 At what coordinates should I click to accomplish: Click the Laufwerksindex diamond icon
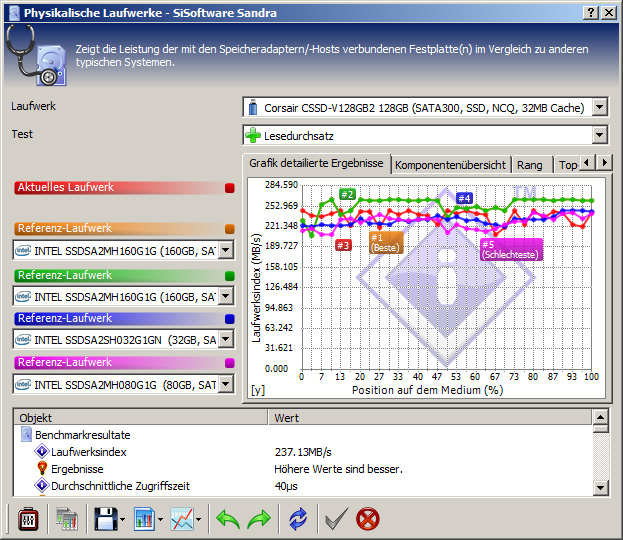point(42,452)
